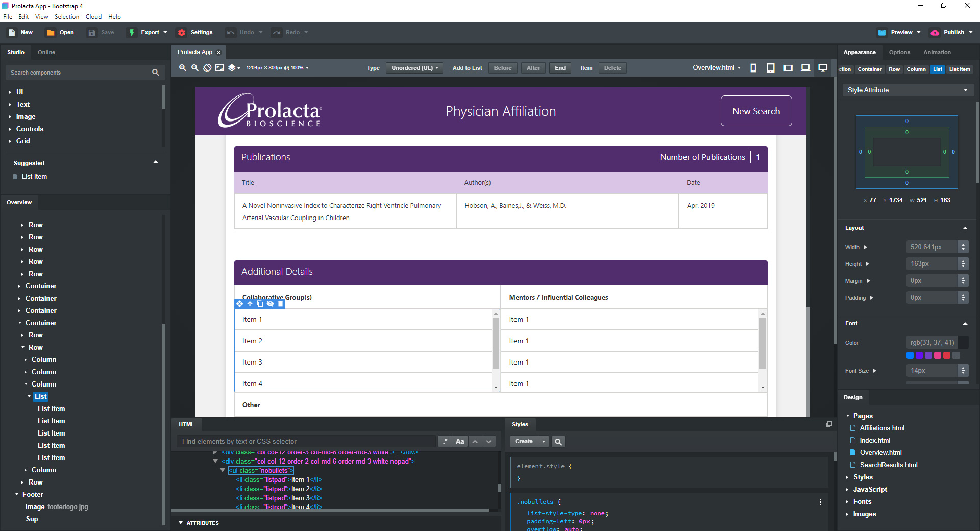Expand the Controls component group
This screenshot has width=980, height=531.
click(10, 129)
